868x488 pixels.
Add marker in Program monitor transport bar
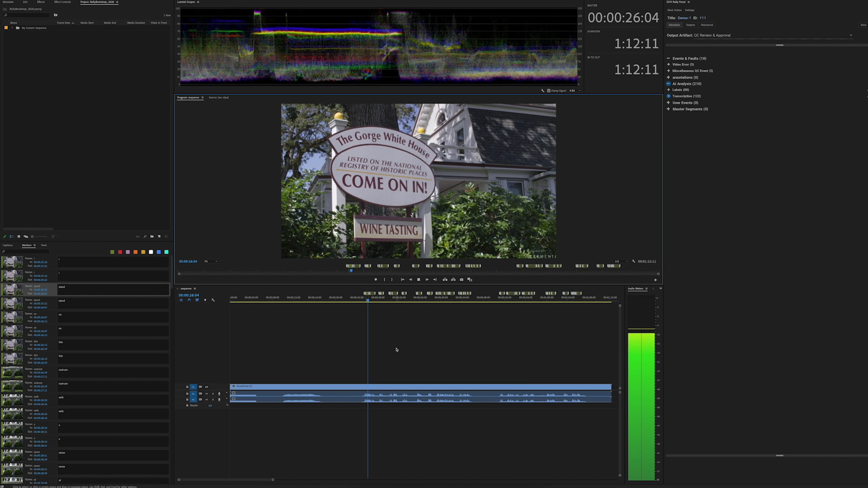(x=375, y=279)
